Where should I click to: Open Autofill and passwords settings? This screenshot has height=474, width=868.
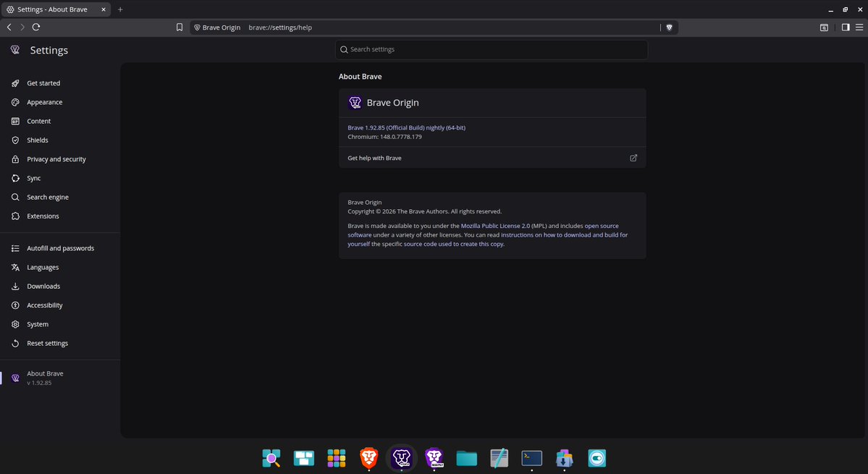(60, 248)
